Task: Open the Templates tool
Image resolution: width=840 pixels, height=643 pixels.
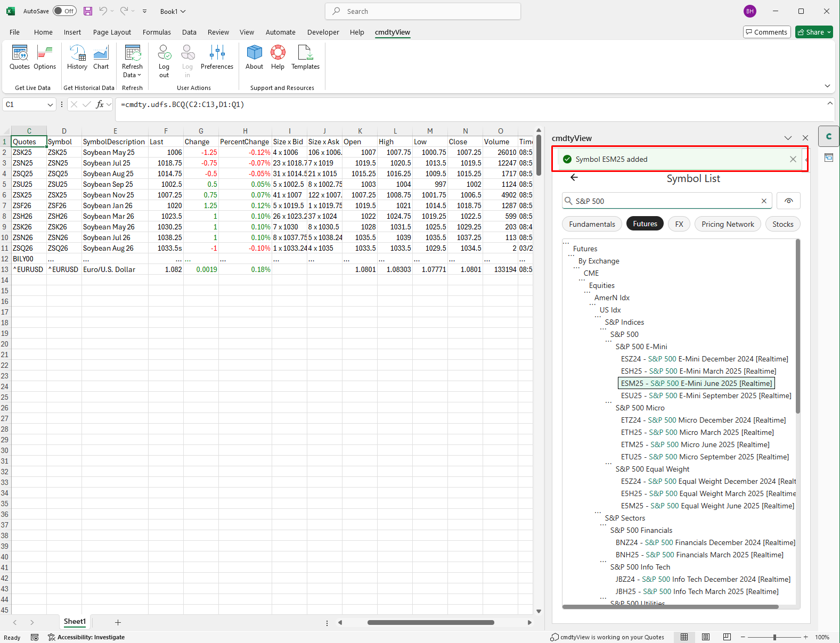Action: 305,57
